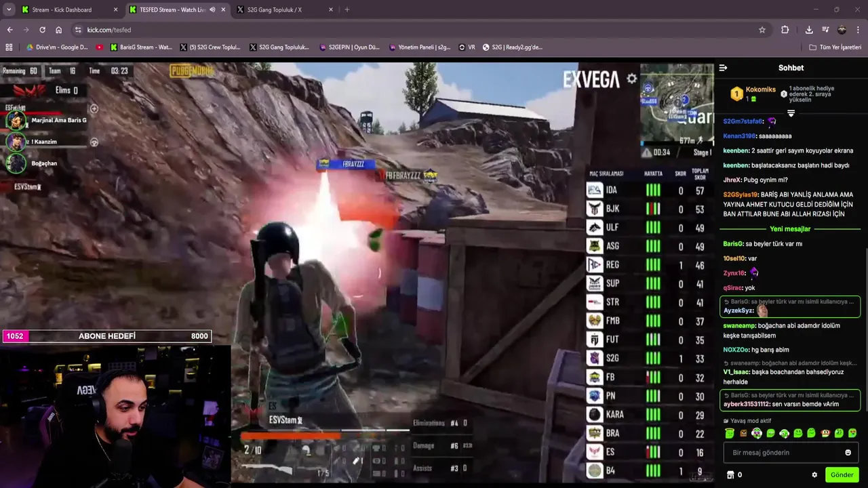Open Kokomiks top gifter entry
868x488 pixels.
pos(753,94)
